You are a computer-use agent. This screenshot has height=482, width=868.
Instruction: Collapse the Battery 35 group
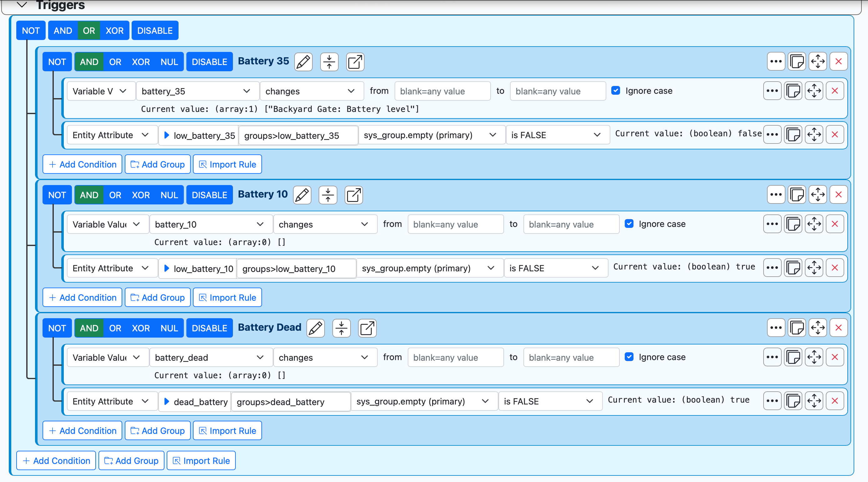coord(329,62)
